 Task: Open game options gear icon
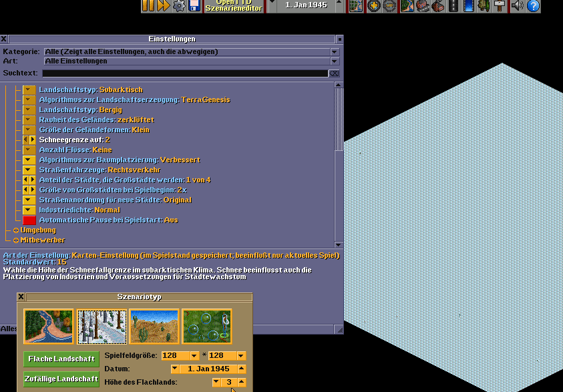(179, 6)
